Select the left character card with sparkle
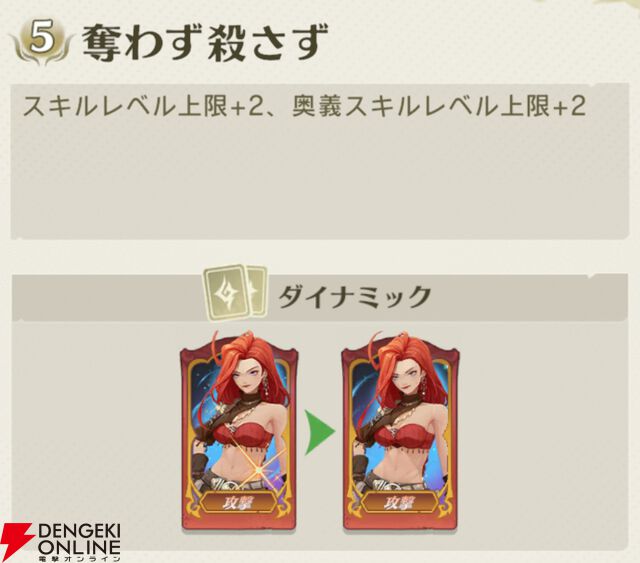The image size is (640, 563). [x=240, y=431]
